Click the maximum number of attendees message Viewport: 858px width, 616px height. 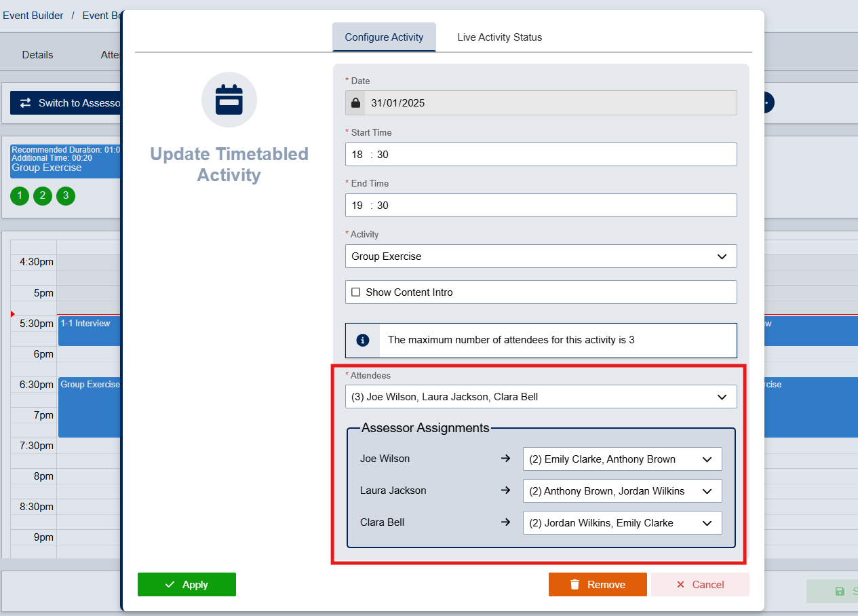tap(511, 340)
